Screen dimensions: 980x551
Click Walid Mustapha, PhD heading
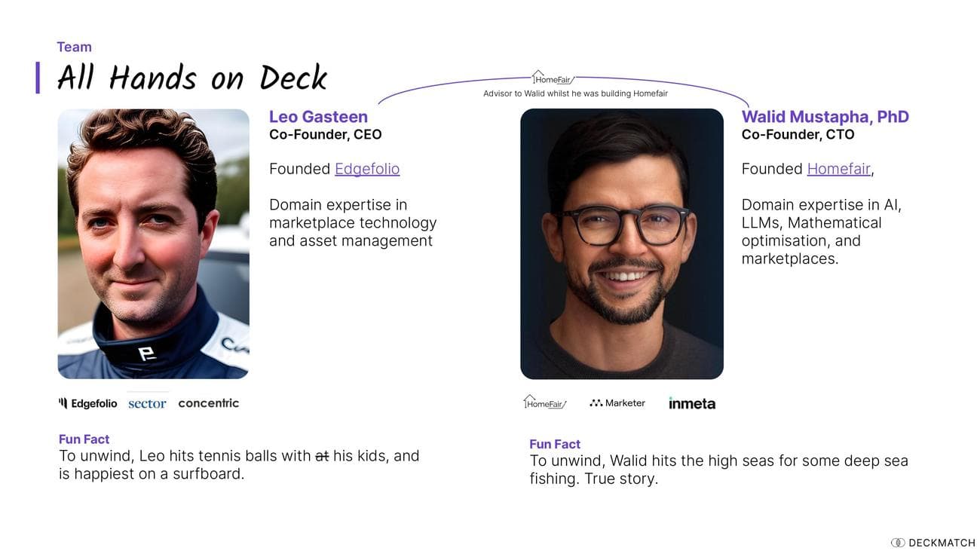pyautogui.click(x=825, y=117)
